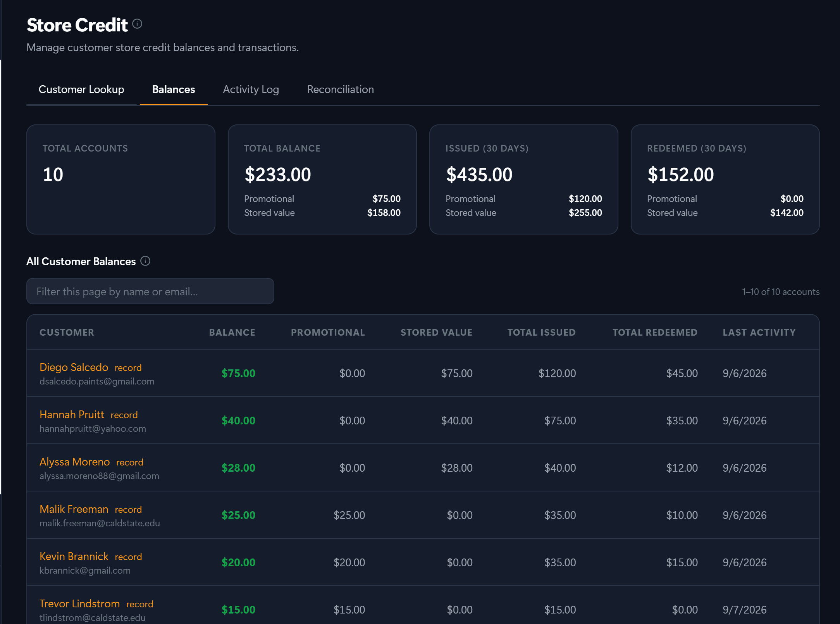
Task: Open the record link for Malik Freeman
Action: click(x=128, y=509)
